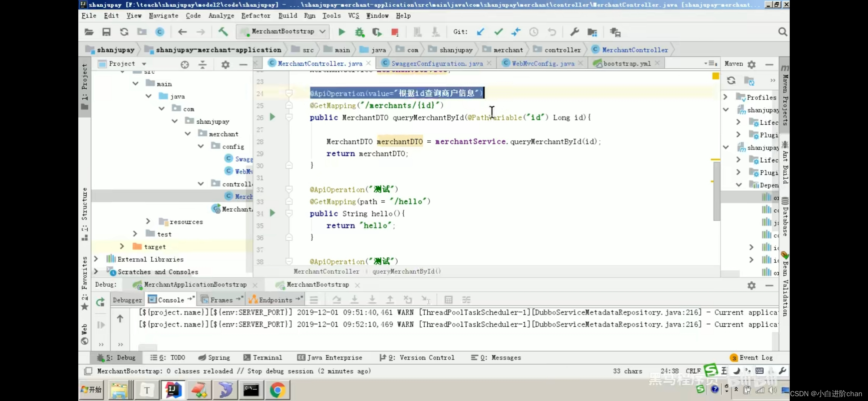Switch to WebMvcConfig.java tab
This screenshot has height=401, width=868.
[x=543, y=63]
